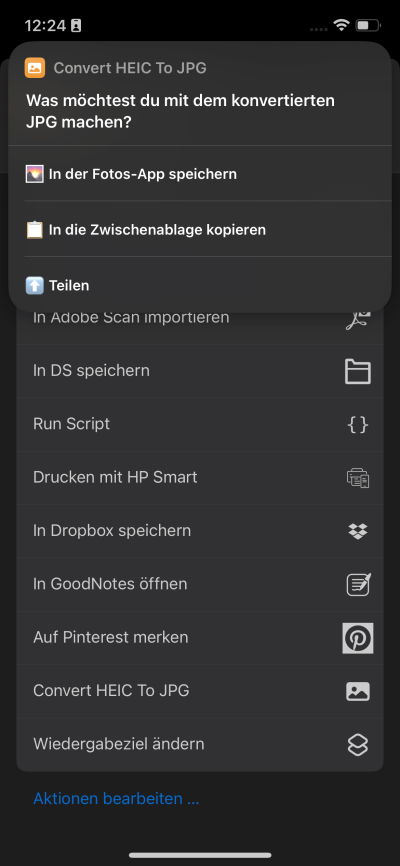
Task: Tap the Adobe Scan icon
Action: coord(358,319)
